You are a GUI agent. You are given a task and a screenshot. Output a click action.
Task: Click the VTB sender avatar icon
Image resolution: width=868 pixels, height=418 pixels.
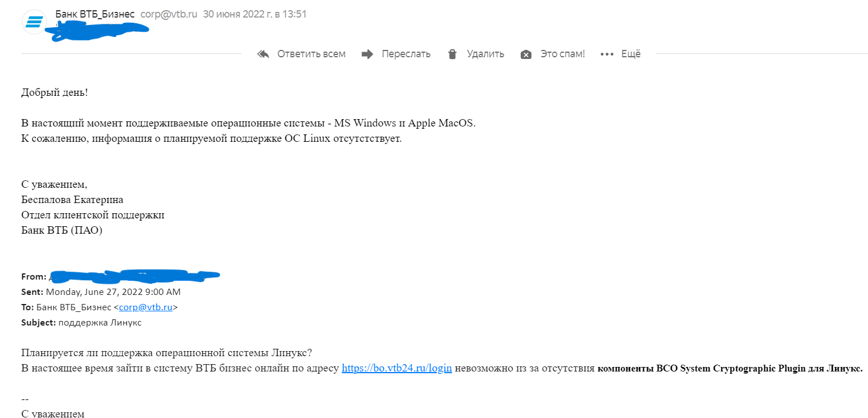pos(34,22)
